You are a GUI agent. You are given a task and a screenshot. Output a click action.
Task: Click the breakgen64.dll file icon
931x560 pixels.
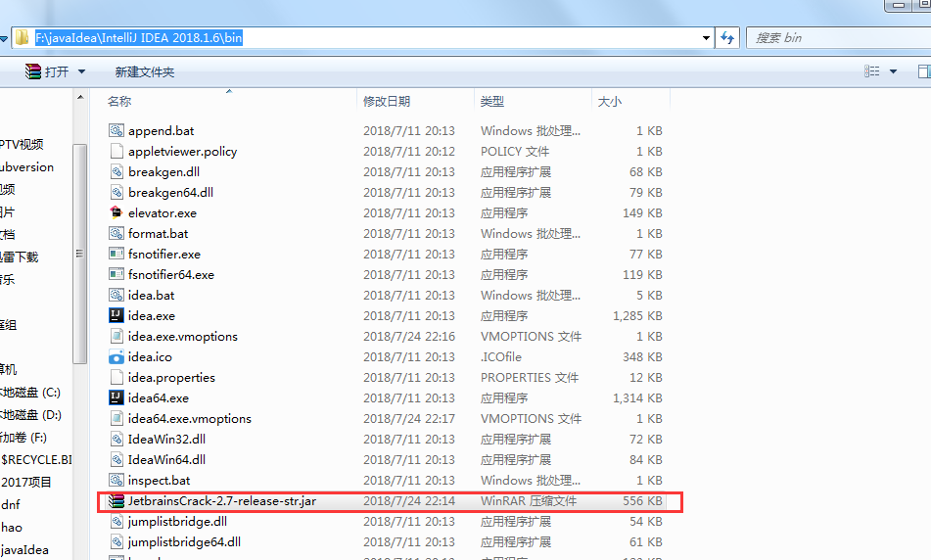116,192
